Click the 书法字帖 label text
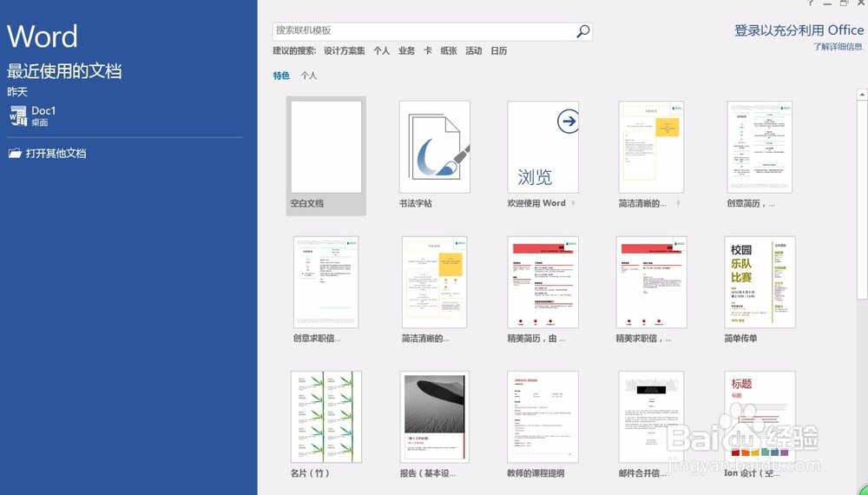 pyautogui.click(x=415, y=203)
